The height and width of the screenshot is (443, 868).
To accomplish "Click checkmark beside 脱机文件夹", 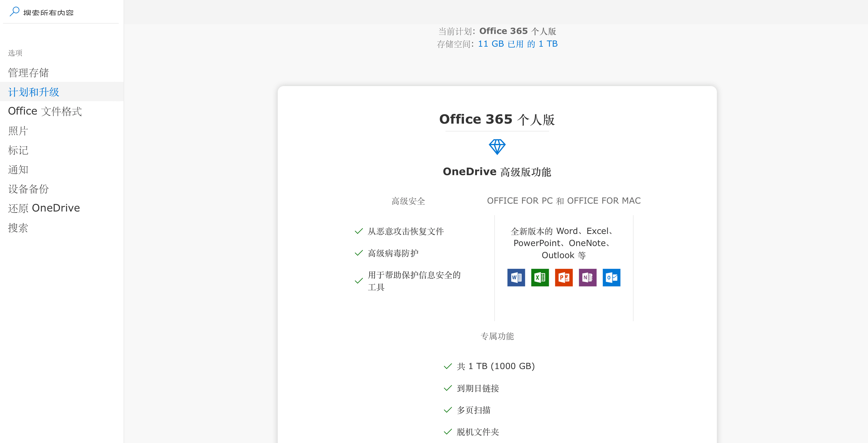I will (x=448, y=432).
